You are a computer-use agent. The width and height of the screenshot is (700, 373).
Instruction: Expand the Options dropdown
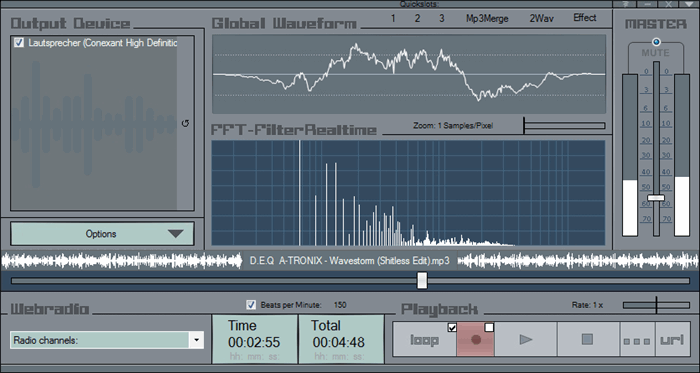[x=102, y=234]
